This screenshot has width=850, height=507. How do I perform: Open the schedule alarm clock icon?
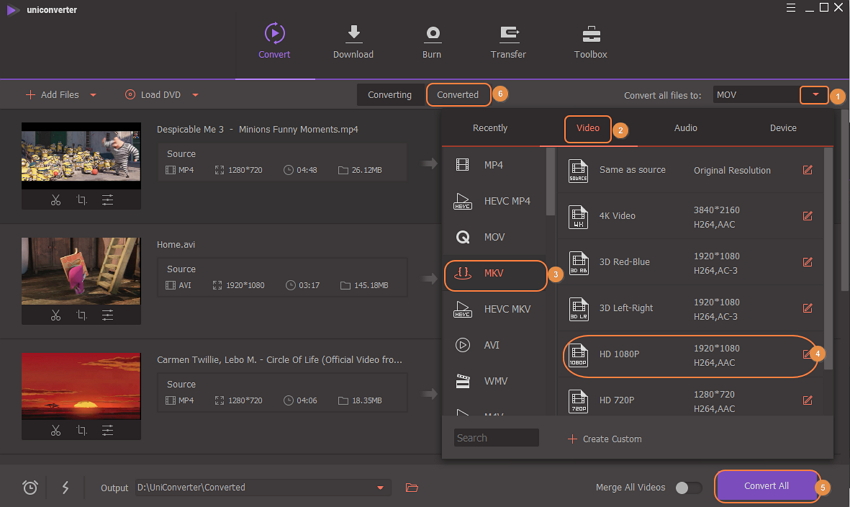30,487
